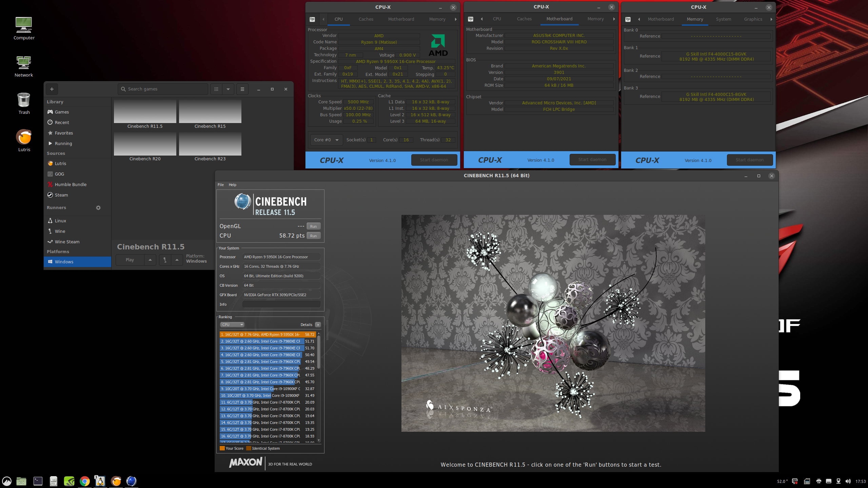The height and width of the screenshot is (488, 868).
Task: Click the chip icon in first CPU-X window
Action: 312,19
